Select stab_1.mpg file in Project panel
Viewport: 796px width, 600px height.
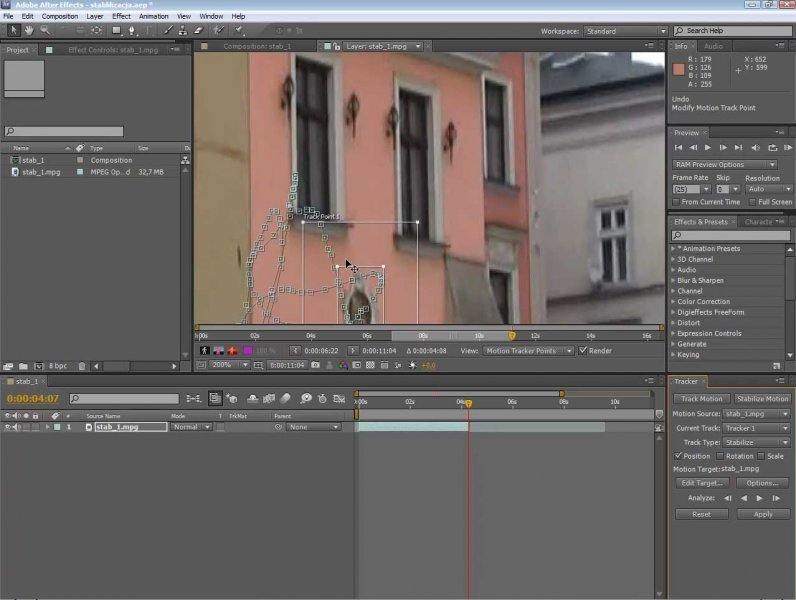coord(41,172)
